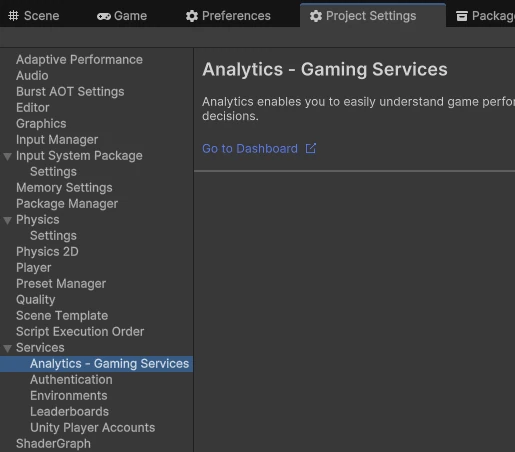Open Graphics settings
Screen dimensions: 515x452
41,124
